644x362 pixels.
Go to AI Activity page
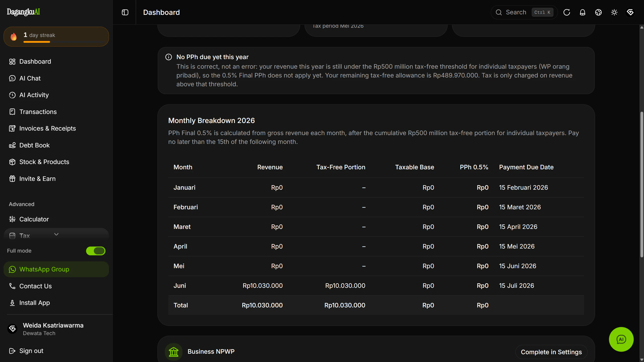[x=56, y=95]
